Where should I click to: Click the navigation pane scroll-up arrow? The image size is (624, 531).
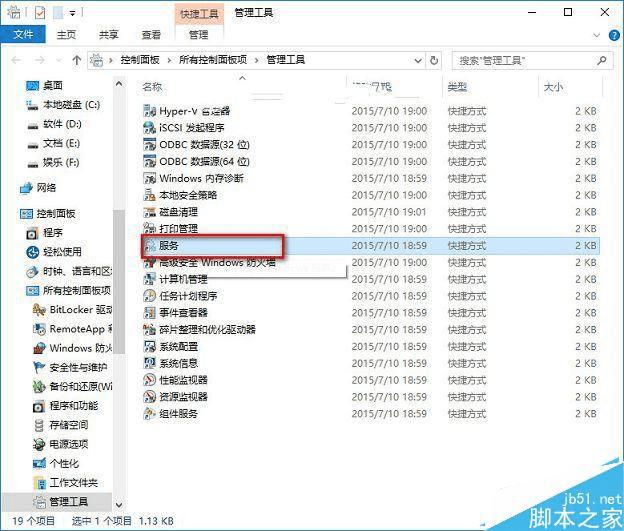pos(119,84)
